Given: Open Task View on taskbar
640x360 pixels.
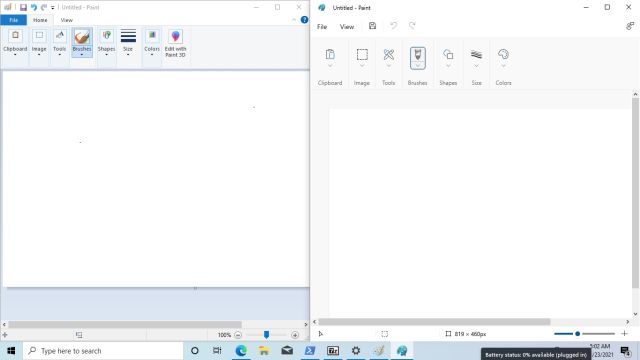Looking at the screenshot, I should tap(217, 351).
